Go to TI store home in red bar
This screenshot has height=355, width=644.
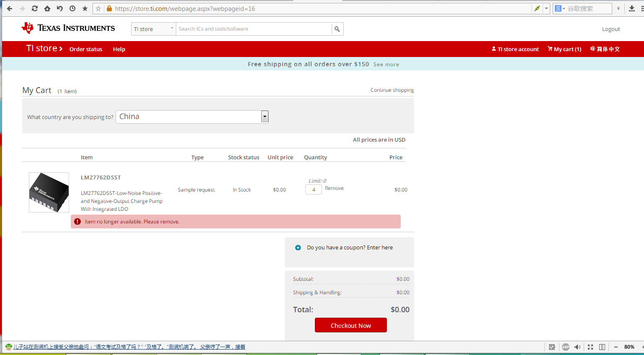pyautogui.click(x=44, y=49)
